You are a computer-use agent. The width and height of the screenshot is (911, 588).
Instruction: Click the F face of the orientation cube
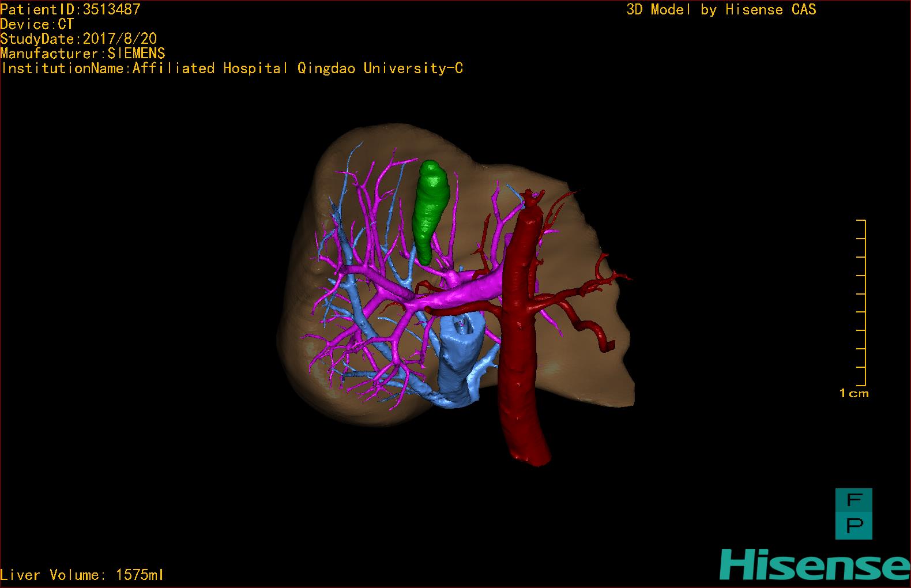pos(854,501)
